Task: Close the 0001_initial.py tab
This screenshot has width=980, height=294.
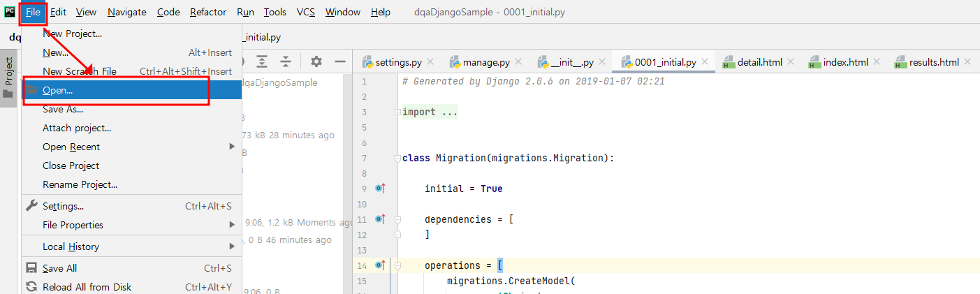Action: (x=705, y=62)
